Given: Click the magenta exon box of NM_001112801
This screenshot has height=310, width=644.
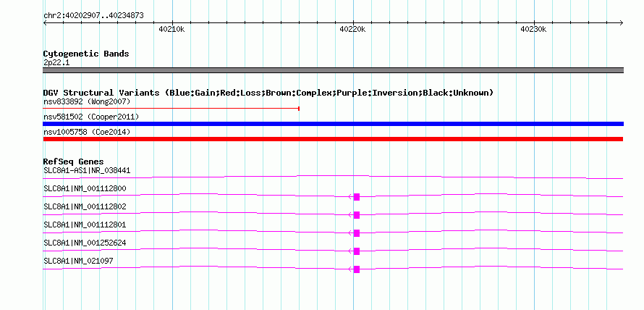Looking at the screenshot, I should (357, 233).
